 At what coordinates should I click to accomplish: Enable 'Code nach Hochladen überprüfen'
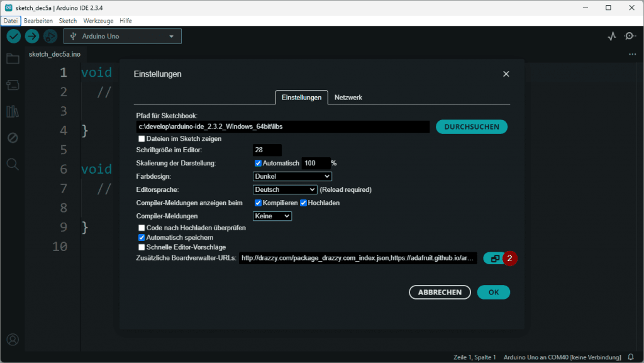[x=141, y=228]
